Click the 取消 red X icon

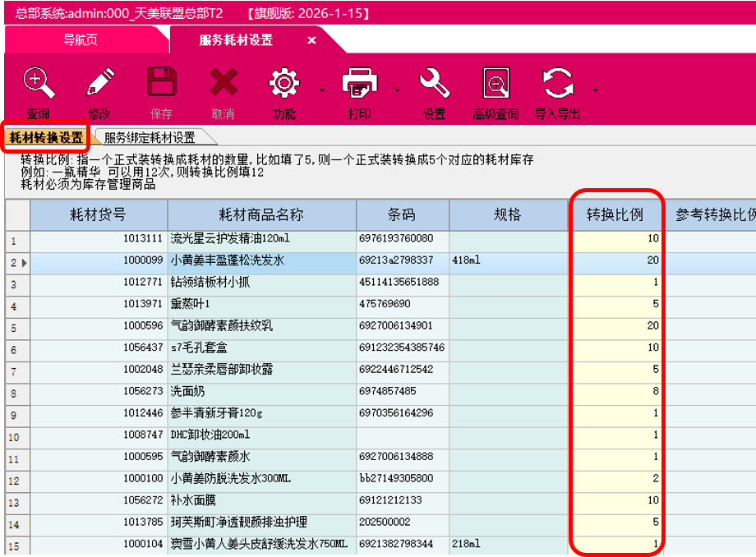[224, 82]
